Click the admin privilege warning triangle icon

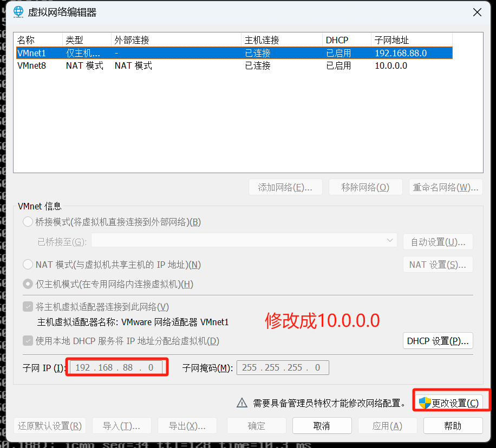242,403
